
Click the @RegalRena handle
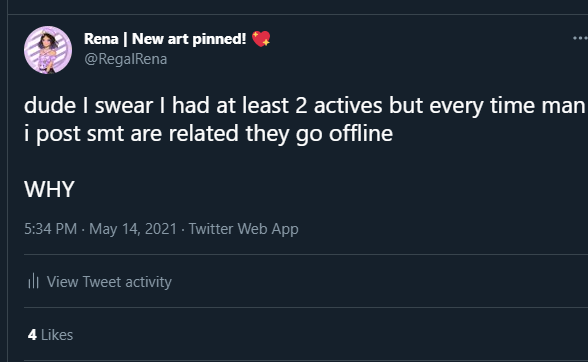pos(126,59)
